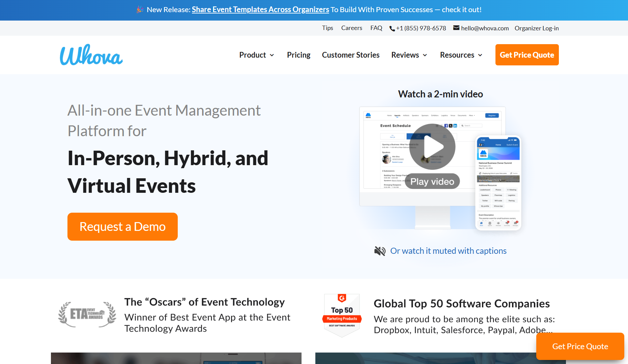Expand the Product dropdown chevron
The image size is (628, 364).
pyautogui.click(x=272, y=55)
